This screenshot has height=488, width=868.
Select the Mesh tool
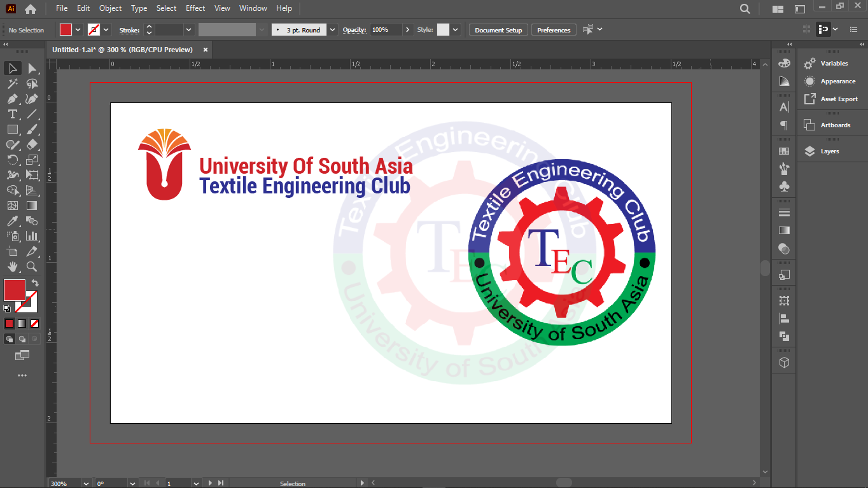[12, 206]
